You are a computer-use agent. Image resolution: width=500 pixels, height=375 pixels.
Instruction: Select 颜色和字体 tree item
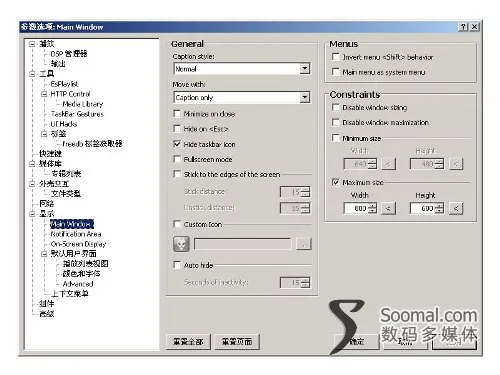click(81, 274)
